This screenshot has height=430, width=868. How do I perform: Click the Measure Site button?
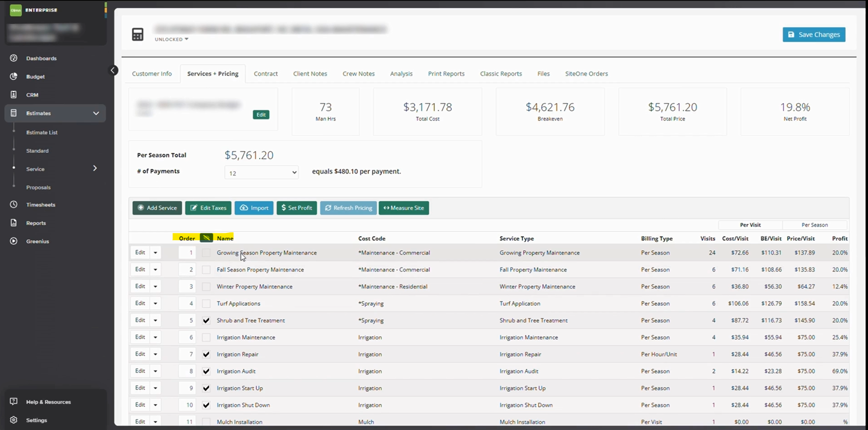pos(404,208)
